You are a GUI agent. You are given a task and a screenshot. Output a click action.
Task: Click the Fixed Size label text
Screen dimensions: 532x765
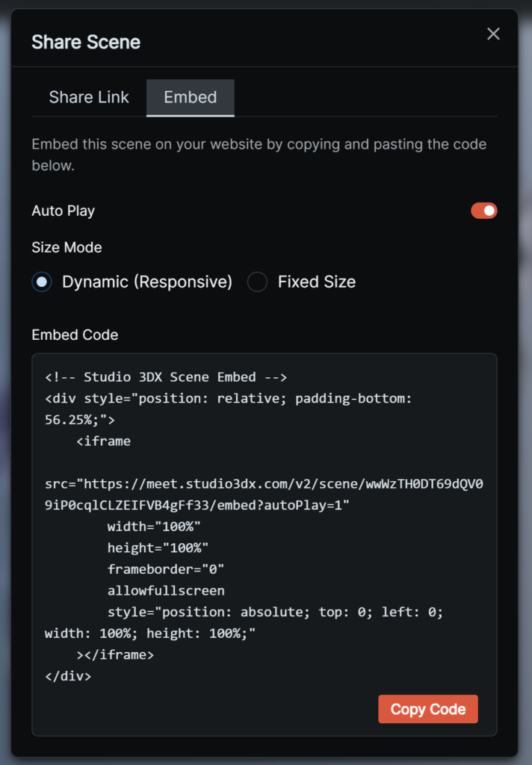click(317, 282)
